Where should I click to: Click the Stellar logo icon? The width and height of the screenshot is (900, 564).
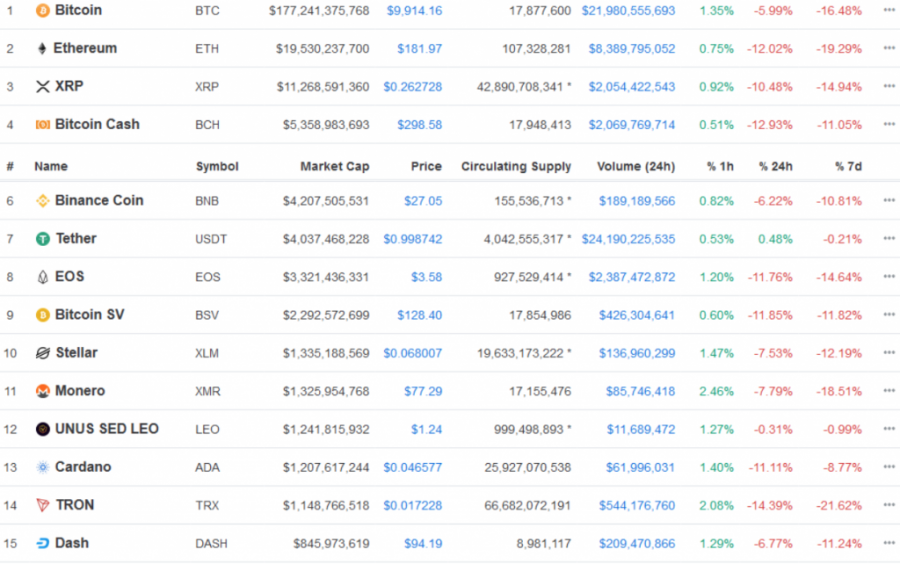(x=42, y=353)
